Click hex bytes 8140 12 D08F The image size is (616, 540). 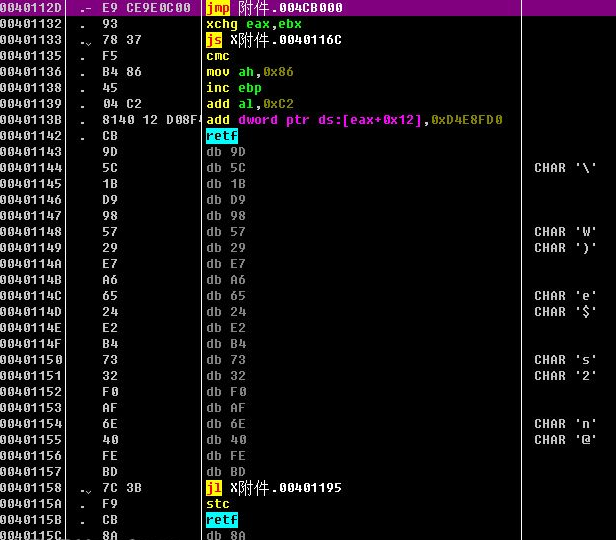(151, 120)
